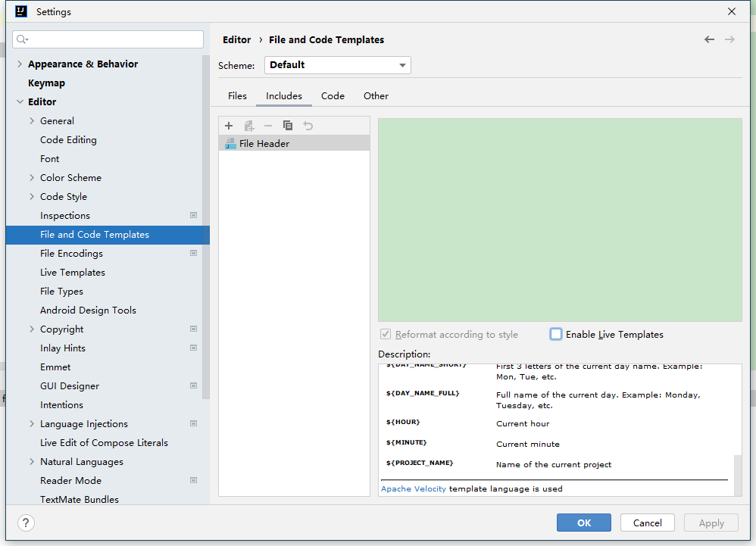756x546 pixels.
Task: Switch to the Includes tab
Action: pos(284,96)
